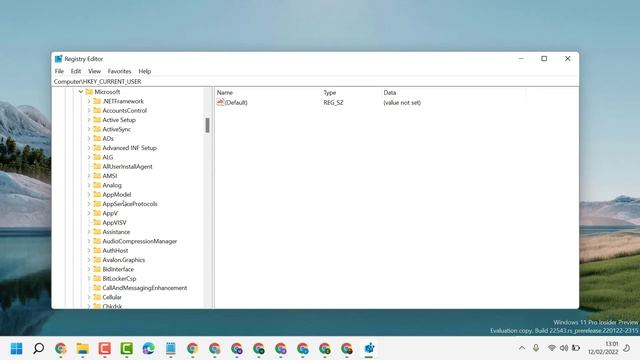The height and width of the screenshot is (360, 640).
Task: Select the Cellular key label
Action: (x=112, y=297)
